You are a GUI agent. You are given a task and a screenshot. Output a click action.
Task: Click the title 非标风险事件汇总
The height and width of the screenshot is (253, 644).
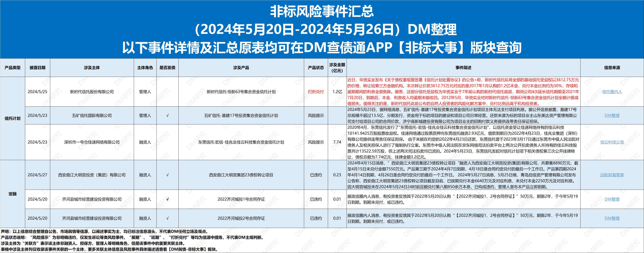click(322, 11)
